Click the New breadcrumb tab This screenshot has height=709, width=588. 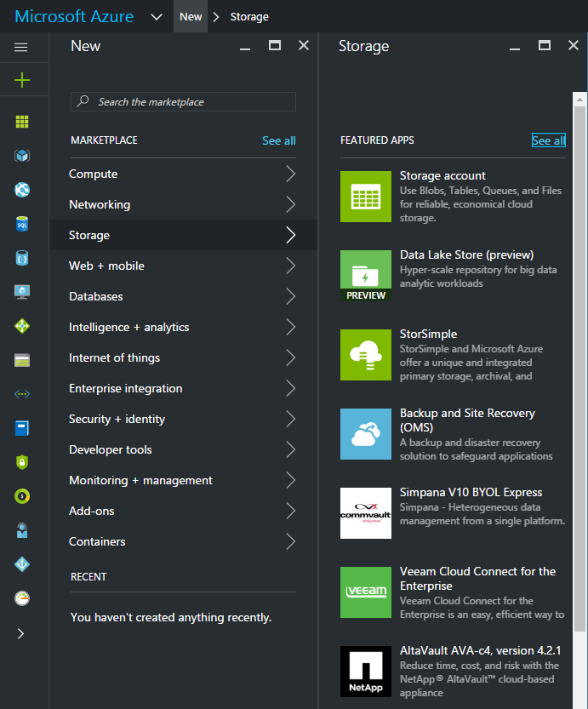(191, 16)
